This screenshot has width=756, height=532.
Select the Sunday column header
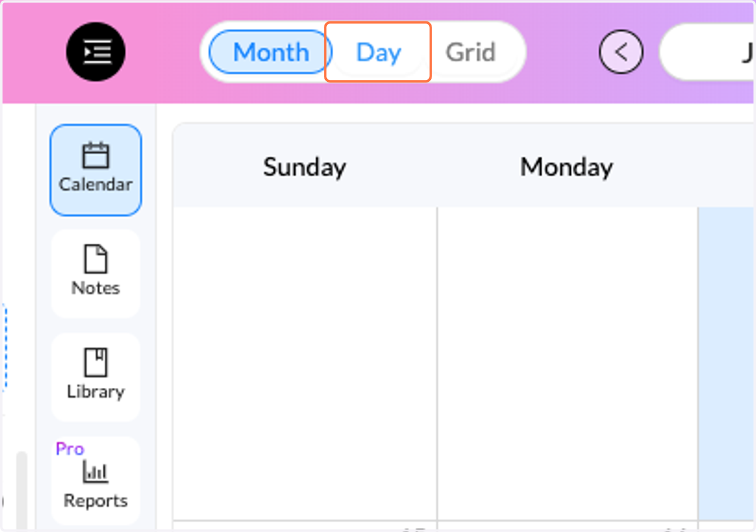(x=305, y=167)
